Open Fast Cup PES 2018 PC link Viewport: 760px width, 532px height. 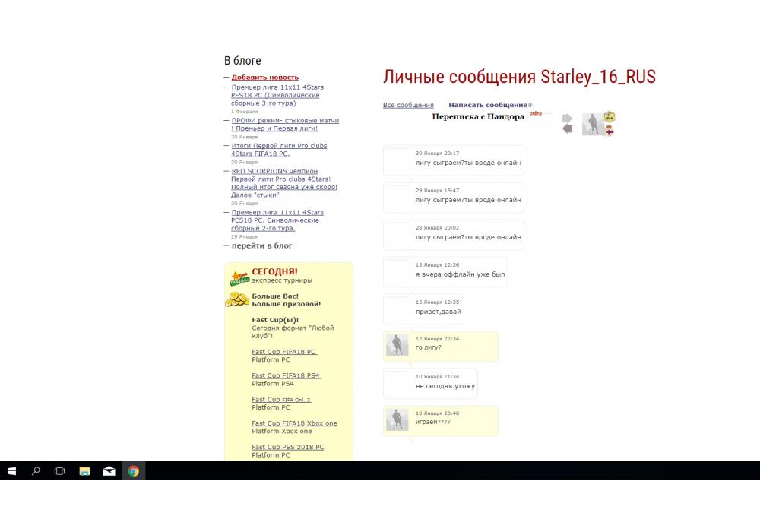(287, 447)
